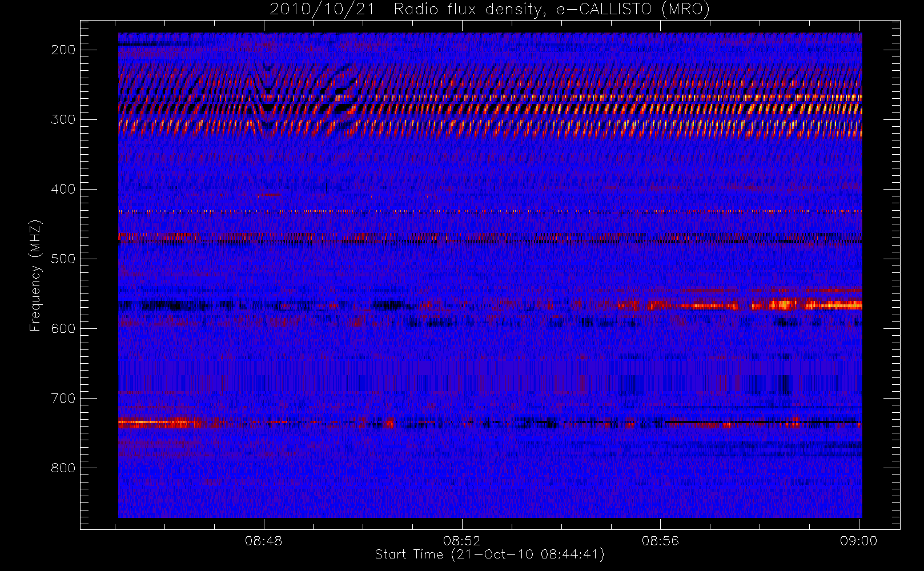Click the '08:56' time axis label
Viewport: 924px width, 571px height.
[660, 541]
